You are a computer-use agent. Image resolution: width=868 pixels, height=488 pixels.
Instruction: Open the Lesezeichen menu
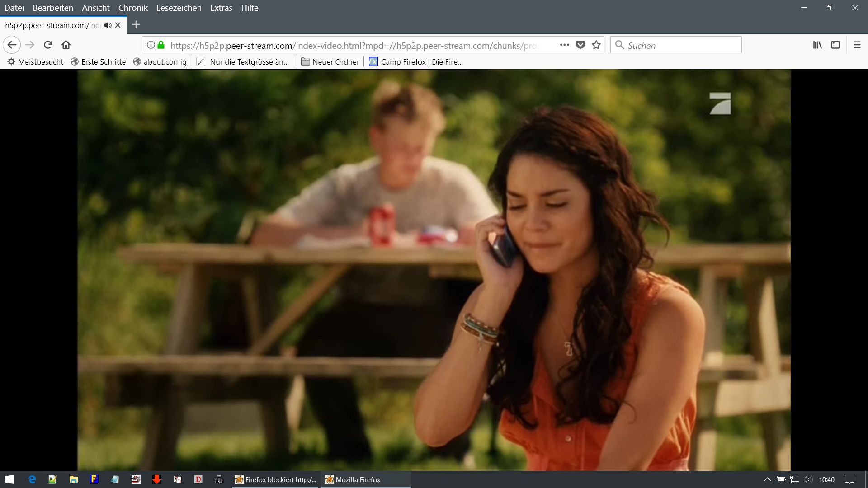click(x=179, y=8)
